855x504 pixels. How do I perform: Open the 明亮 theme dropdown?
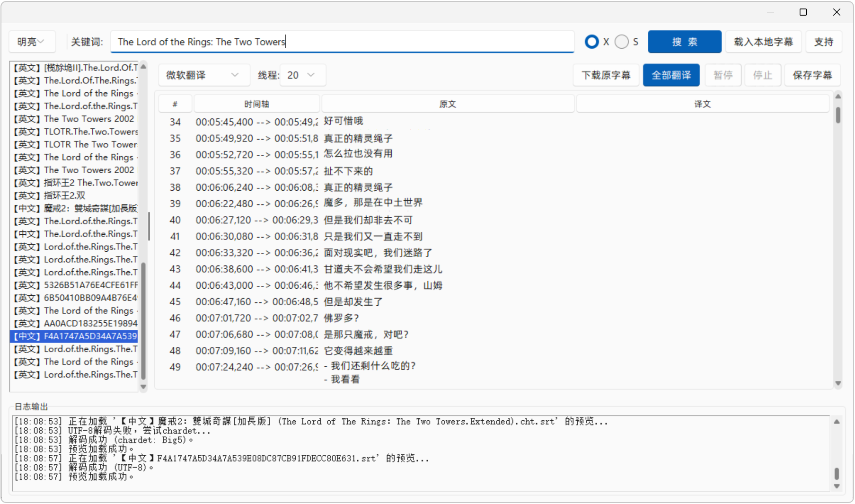click(32, 42)
